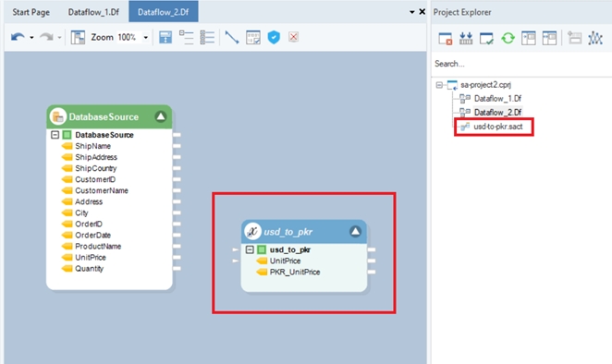This screenshot has height=364, width=612.
Task: Collapse the DatabaseSource tree node
Action: [x=55, y=135]
